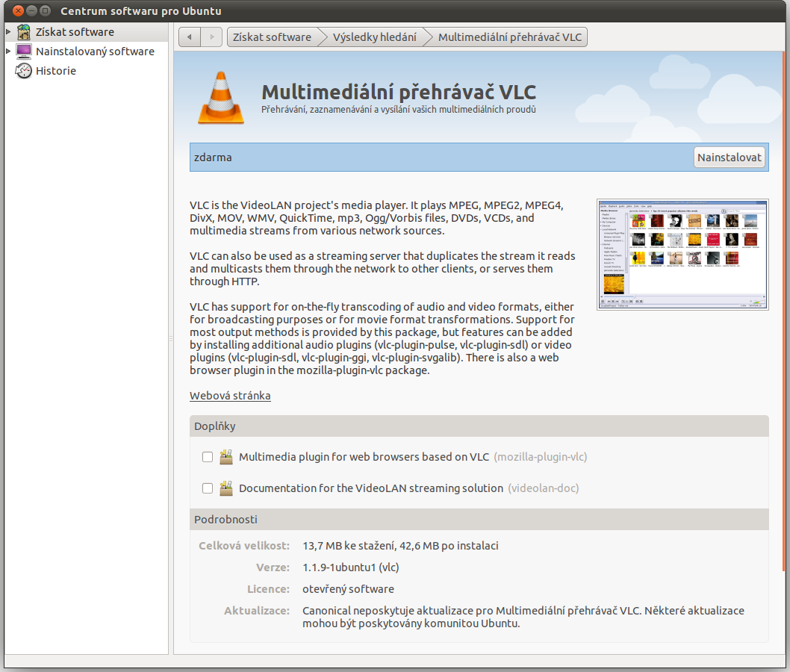Open the Webová stránka link

(x=230, y=396)
